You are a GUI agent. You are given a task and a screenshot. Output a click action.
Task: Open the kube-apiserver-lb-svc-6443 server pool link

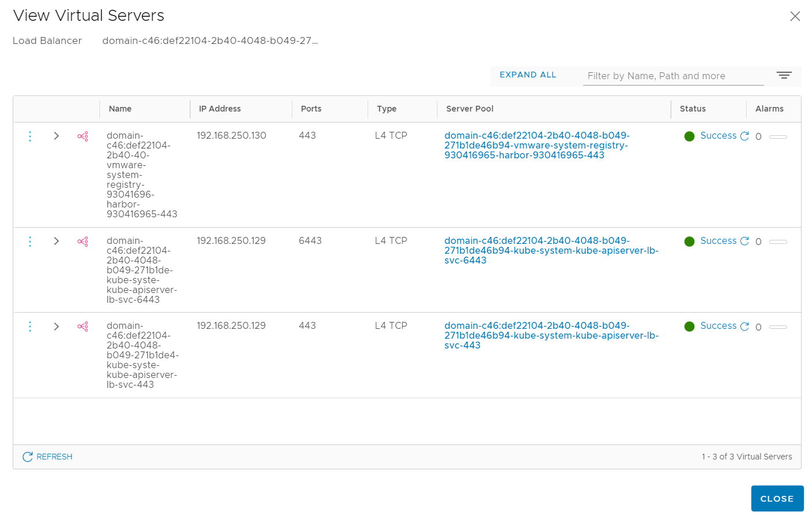coord(551,250)
